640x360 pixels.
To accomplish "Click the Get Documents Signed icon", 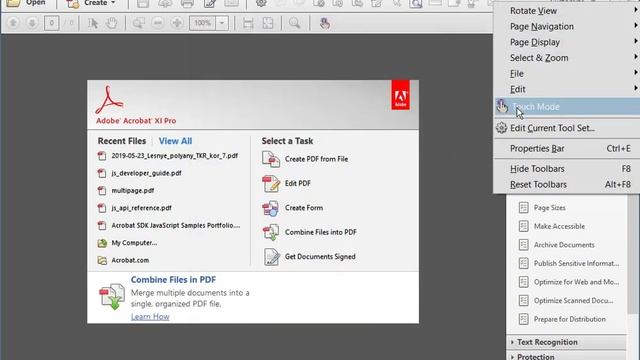I will pos(271,257).
